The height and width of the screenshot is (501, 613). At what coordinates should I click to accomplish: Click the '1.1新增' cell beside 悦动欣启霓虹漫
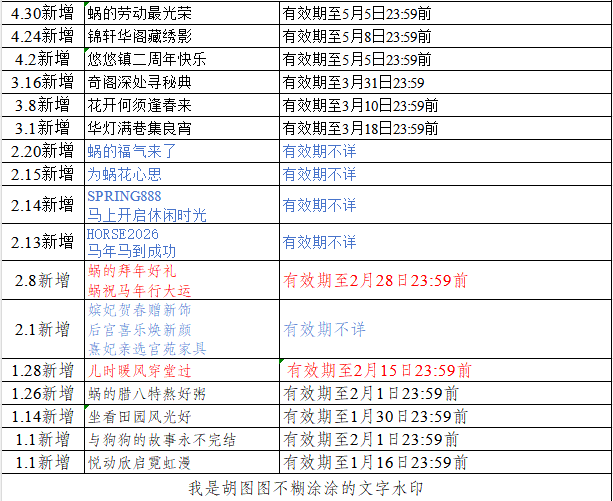click(x=43, y=462)
